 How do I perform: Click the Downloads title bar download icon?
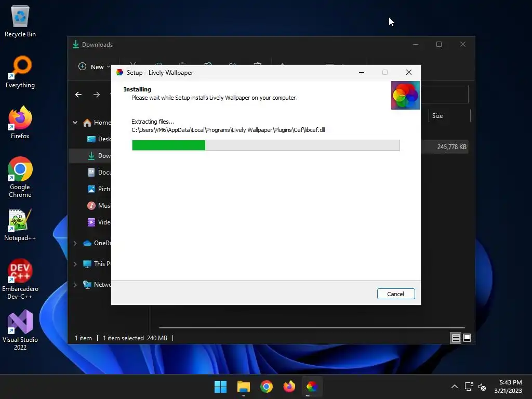pos(76,45)
